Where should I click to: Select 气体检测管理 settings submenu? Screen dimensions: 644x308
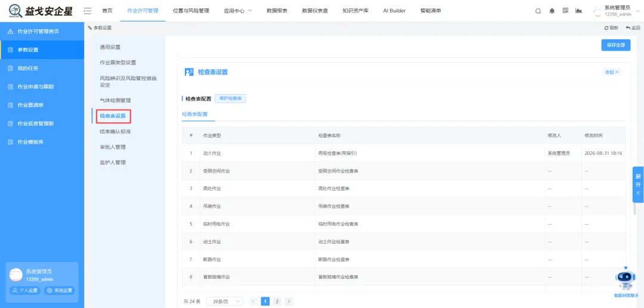pos(116,101)
